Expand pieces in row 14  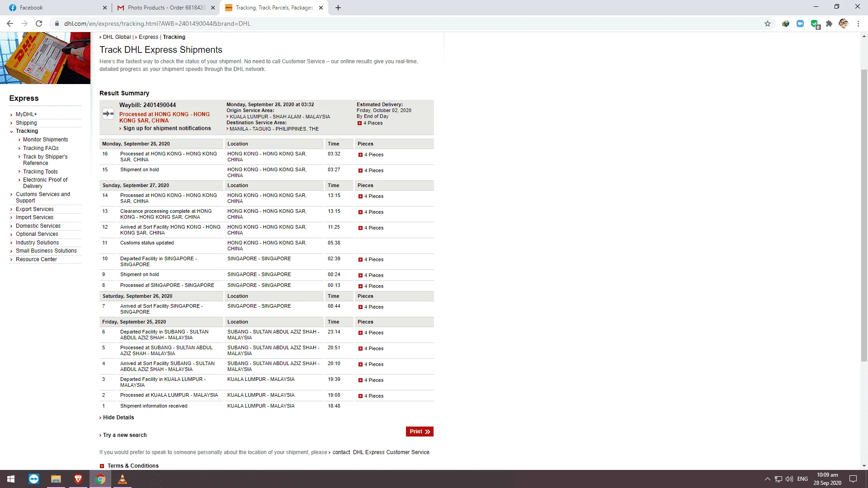pyautogui.click(x=360, y=197)
